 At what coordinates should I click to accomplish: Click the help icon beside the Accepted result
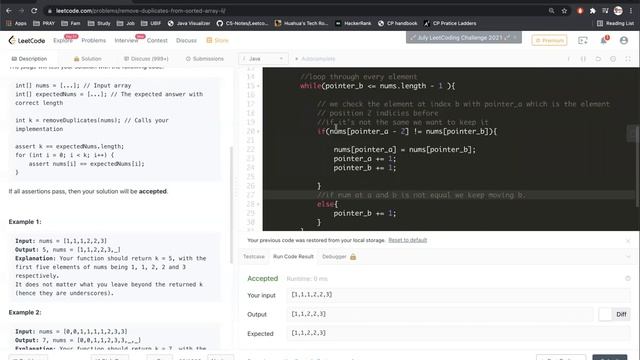628,278
